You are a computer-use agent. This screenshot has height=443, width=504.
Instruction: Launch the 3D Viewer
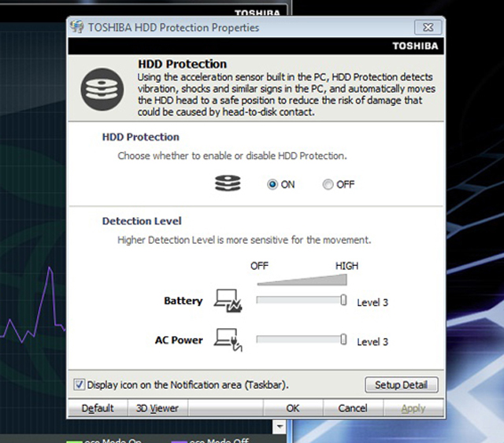tap(157, 408)
